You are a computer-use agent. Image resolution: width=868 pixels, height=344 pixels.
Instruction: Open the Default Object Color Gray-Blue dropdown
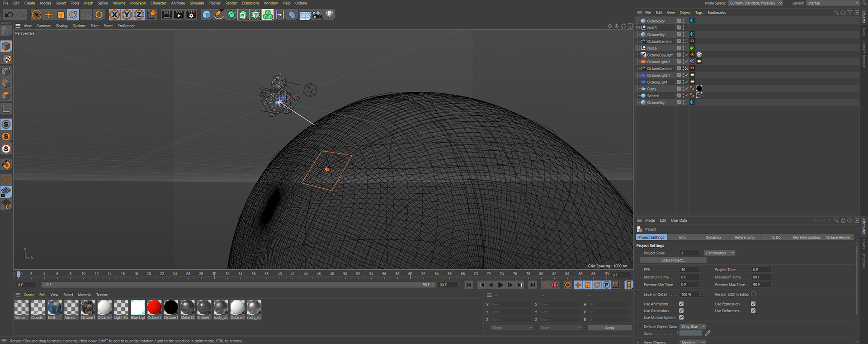[x=693, y=326]
